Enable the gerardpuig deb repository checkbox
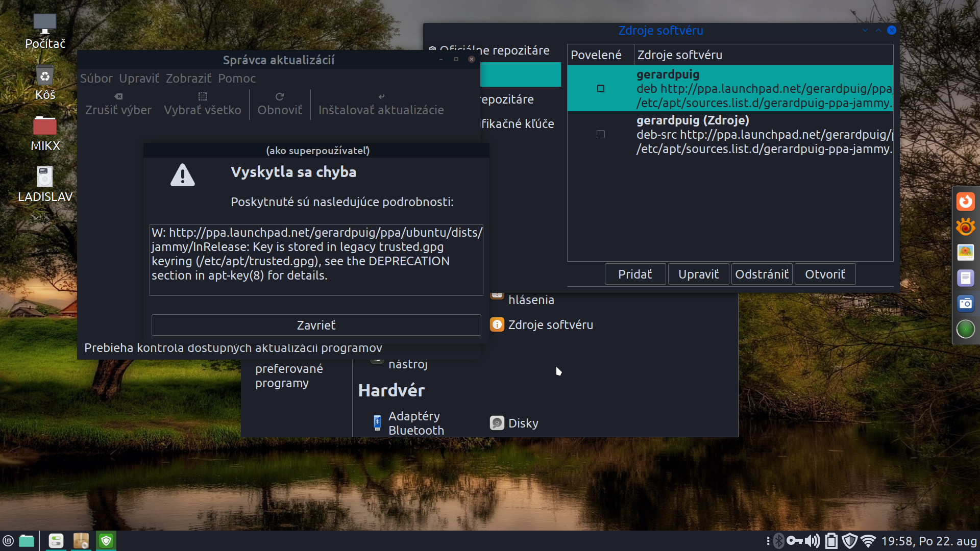Screen dimensions: 980x551 [601, 88]
